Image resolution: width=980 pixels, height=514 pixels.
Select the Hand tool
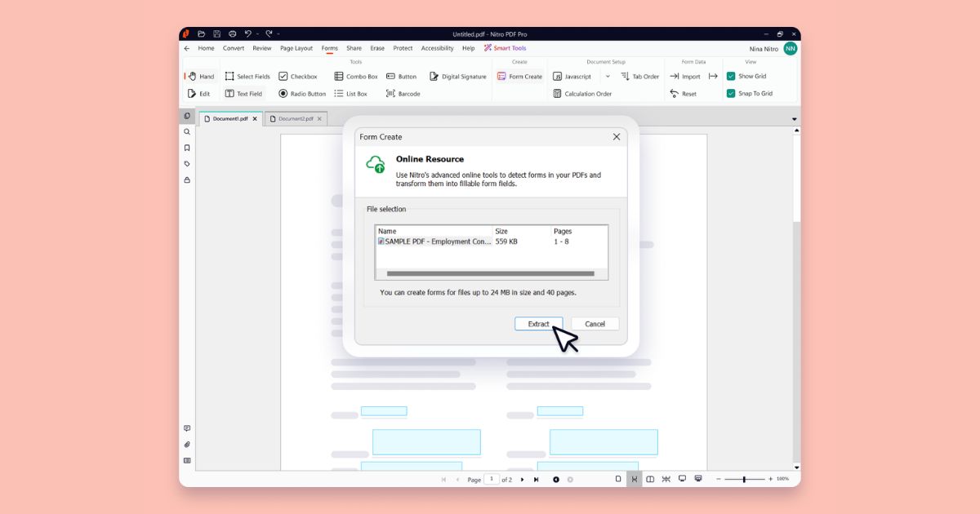201,77
